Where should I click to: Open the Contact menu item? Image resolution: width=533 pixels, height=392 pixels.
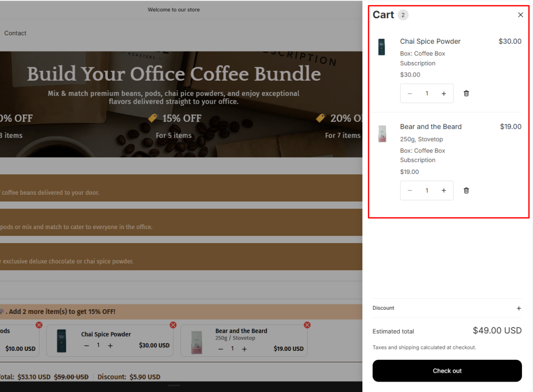tap(15, 33)
